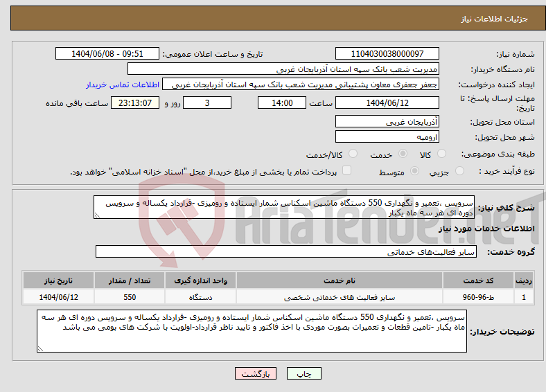Screen dimensions: 546x392
Task: Select the کالا/خدمت radio button
Action: (x=353, y=154)
